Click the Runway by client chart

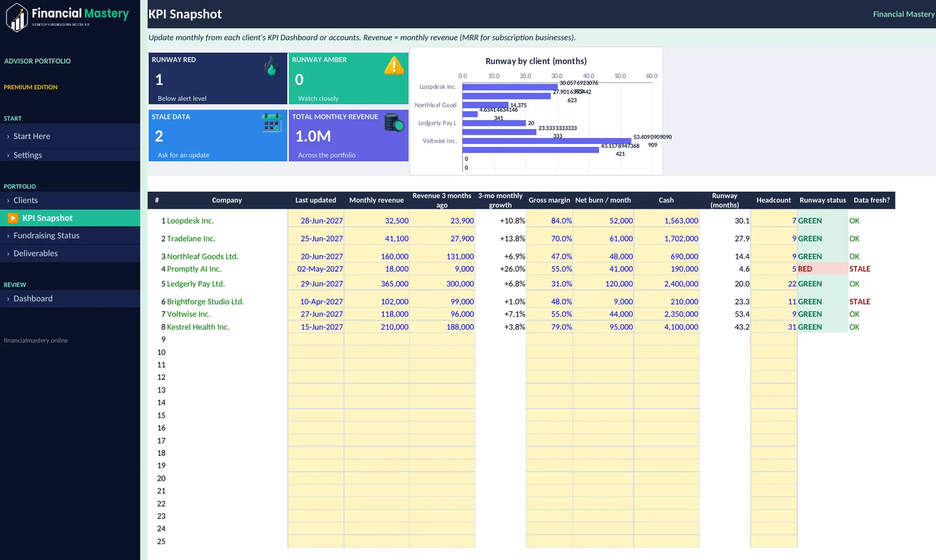[536, 111]
